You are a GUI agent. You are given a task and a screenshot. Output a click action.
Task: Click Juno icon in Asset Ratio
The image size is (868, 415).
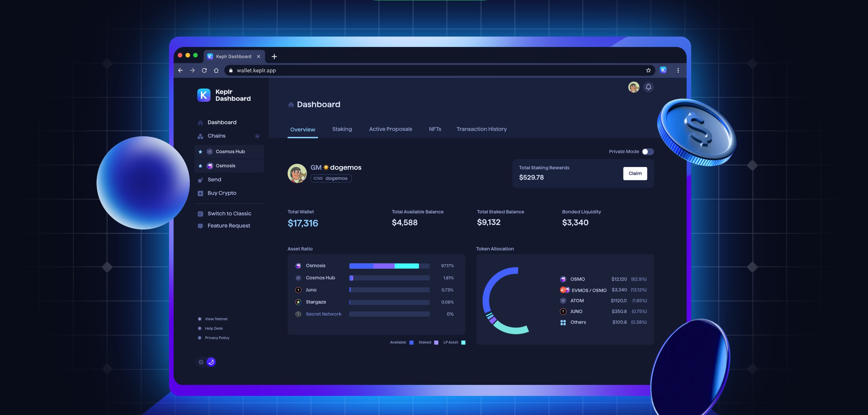pyautogui.click(x=298, y=290)
